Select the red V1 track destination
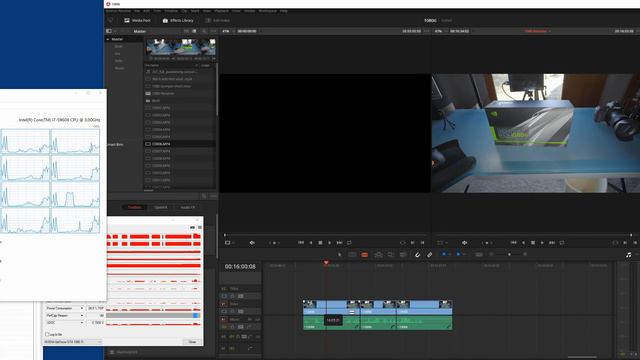 [223, 304]
